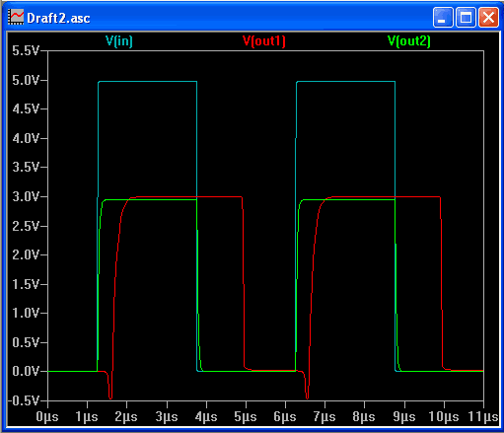Click the Draft2.asc title bar text
Viewport: 504px width, 433px height.
pos(58,18)
